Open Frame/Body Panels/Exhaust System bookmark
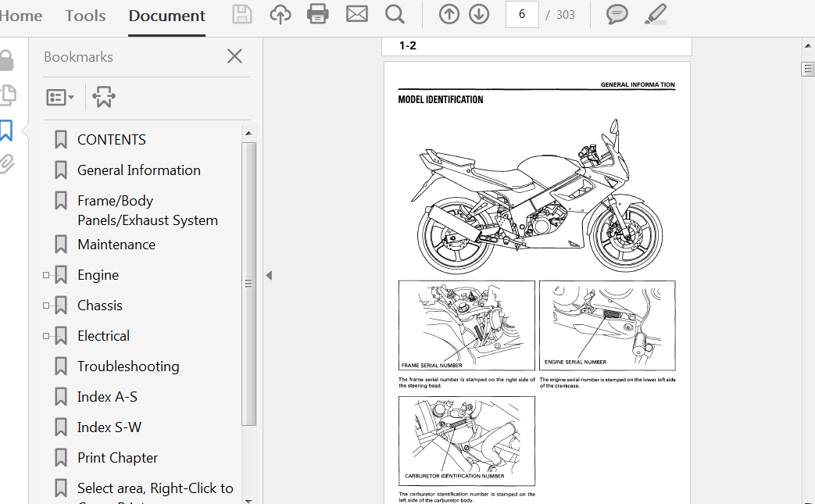 point(148,210)
